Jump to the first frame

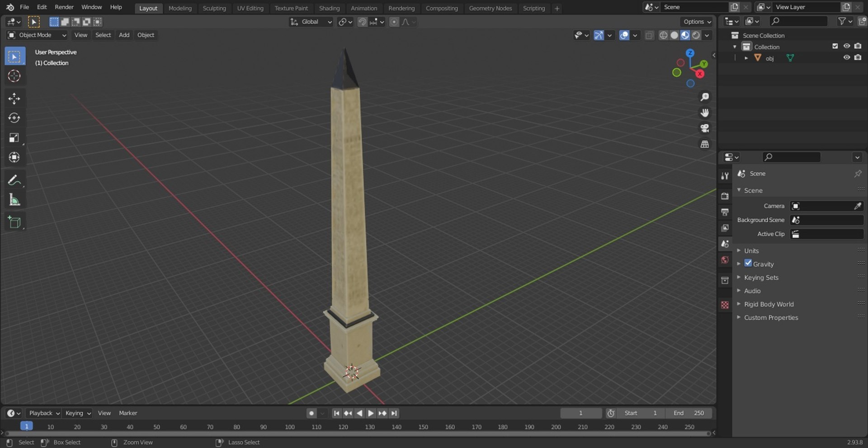(336, 413)
